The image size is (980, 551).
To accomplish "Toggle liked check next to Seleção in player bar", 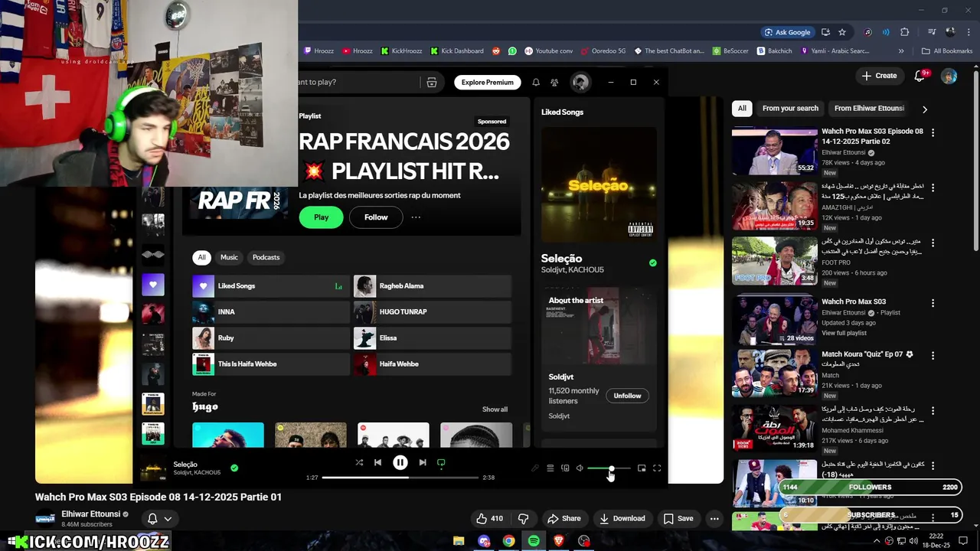I will [x=234, y=468].
